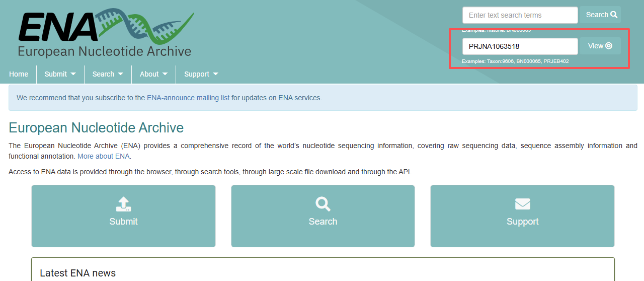The width and height of the screenshot is (644, 281).
Task: Click the Search card label
Action: [323, 222]
